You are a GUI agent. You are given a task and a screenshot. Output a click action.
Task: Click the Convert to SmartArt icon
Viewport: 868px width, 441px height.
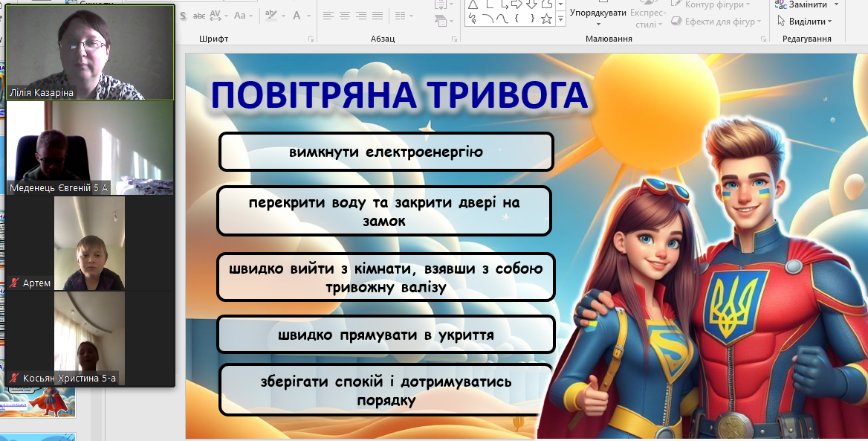point(441,21)
